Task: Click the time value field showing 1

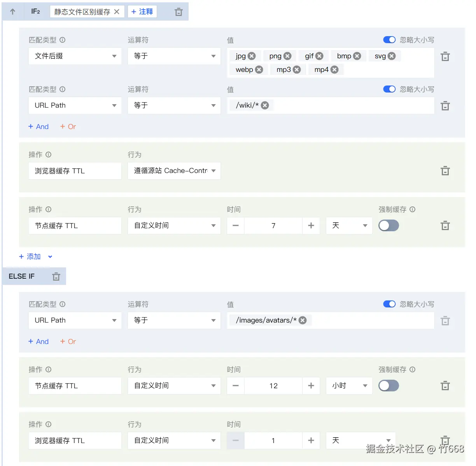Action: coord(273,440)
